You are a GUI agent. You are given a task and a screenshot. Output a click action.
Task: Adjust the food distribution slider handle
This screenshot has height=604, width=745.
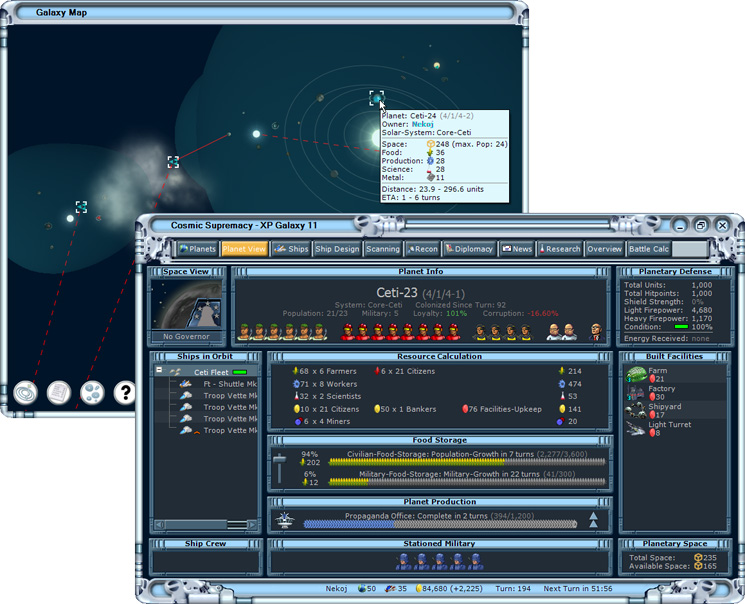[x=279, y=459]
